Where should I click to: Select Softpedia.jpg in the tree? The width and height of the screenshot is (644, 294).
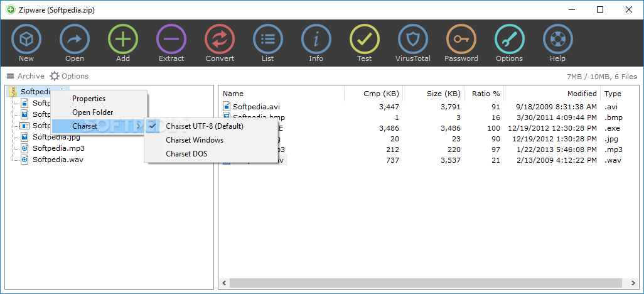click(x=56, y=137)
